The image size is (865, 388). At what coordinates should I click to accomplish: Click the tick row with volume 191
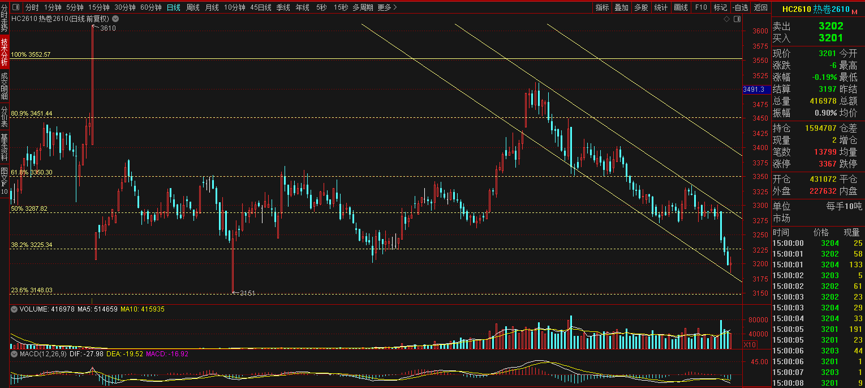tap(818, 329)
